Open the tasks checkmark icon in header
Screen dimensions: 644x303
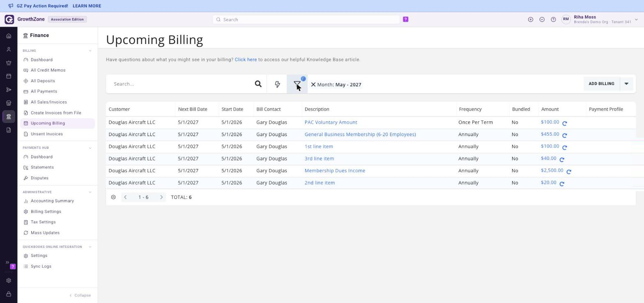point(542,19)
